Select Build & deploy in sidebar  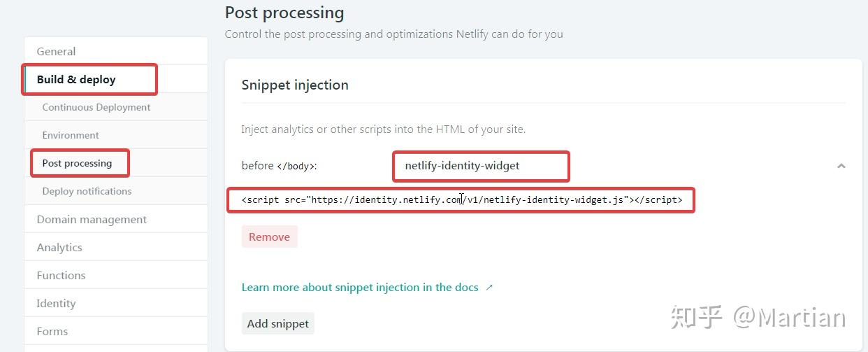pos(76,79)
